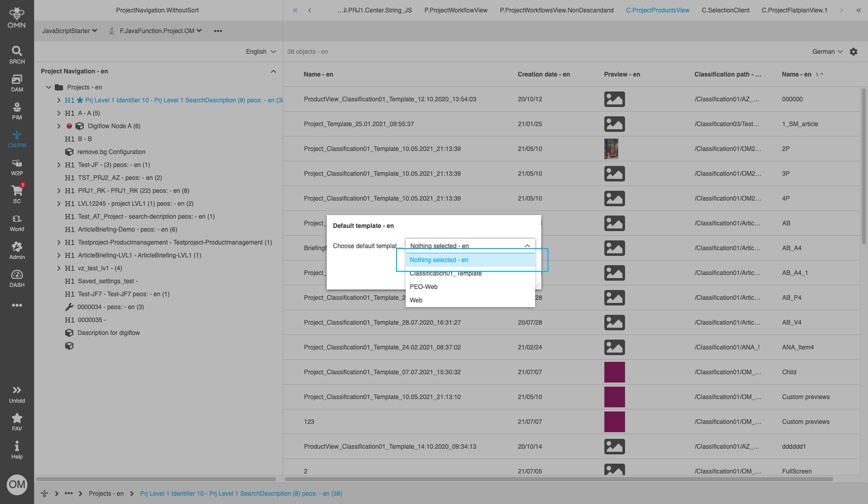This screenshot has width=868, height=504.
Task: Collapse the Projects - en folder
Action: pos(49,87)
